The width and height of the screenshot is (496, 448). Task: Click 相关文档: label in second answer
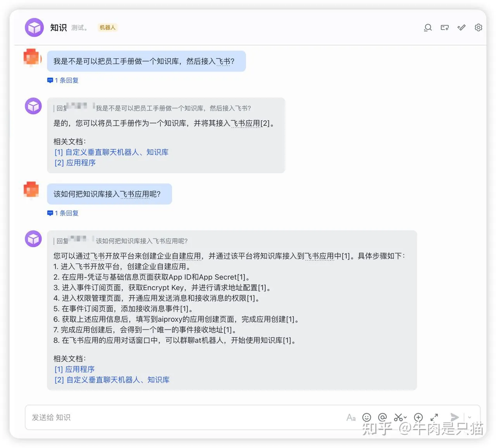pyautogui.click(x=70, y=359)
